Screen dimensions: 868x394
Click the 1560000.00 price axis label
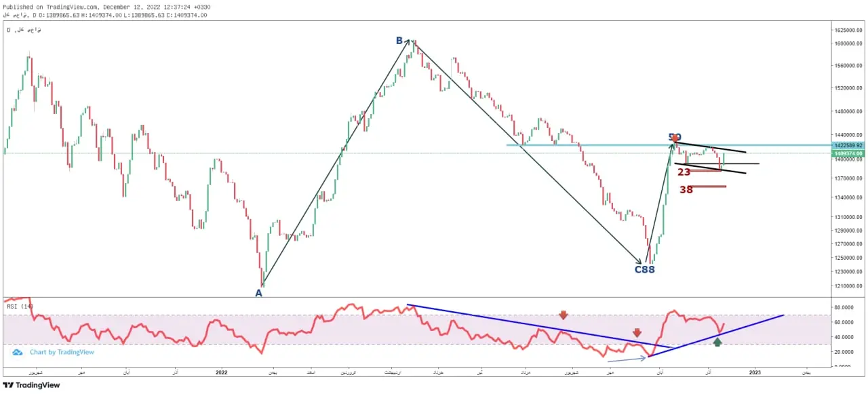(x=850, y=66)
